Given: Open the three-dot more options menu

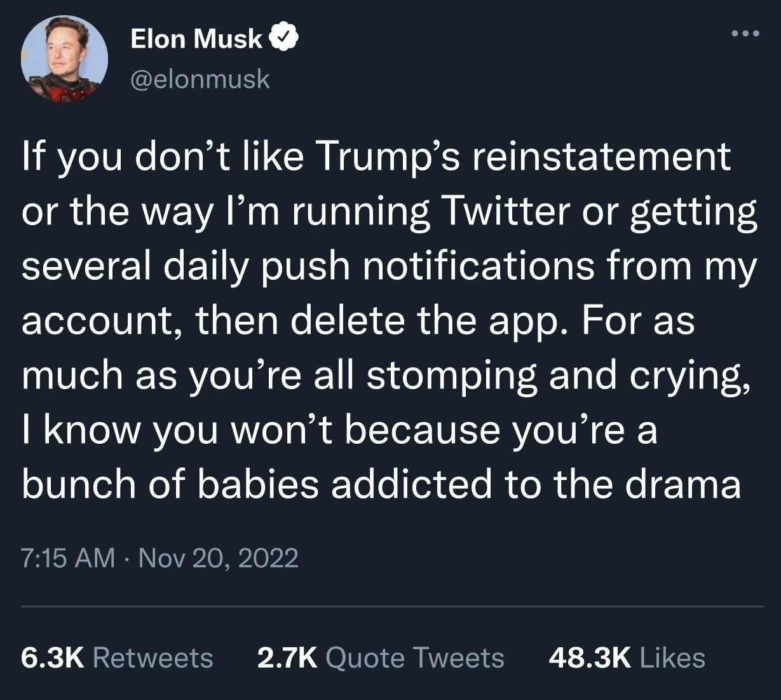Looking at the screenshot, I should pos(745,34).
